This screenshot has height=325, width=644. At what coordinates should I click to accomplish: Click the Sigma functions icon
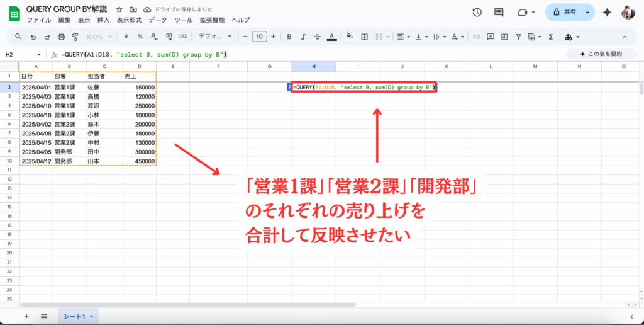pos(551,37)
